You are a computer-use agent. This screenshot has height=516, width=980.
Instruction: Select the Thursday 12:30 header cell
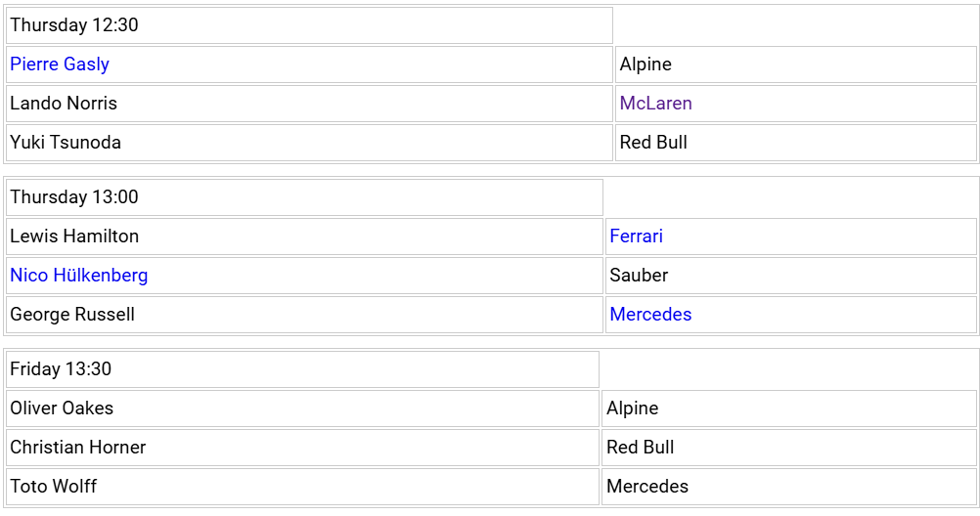pyautogui.click(x=309, y=25)
